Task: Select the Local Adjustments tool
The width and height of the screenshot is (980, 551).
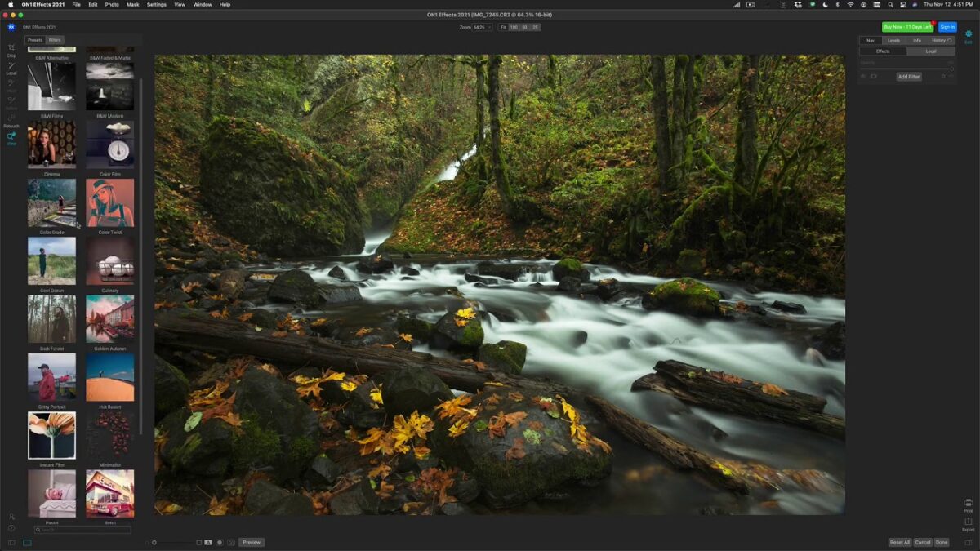Action: tap(11, 67)
